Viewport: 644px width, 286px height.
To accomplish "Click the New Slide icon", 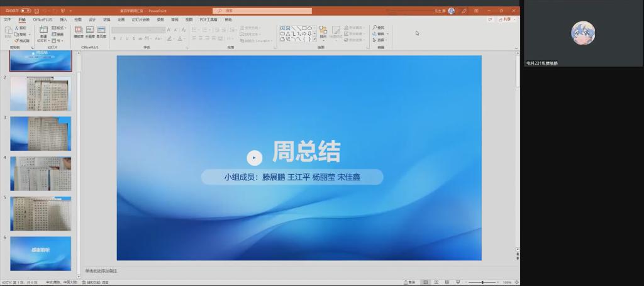I will (43, 33).
